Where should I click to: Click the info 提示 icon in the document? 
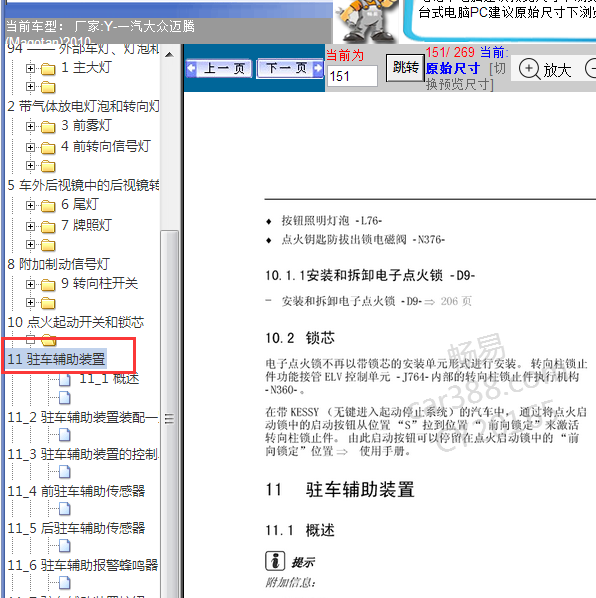coord(275,561)
